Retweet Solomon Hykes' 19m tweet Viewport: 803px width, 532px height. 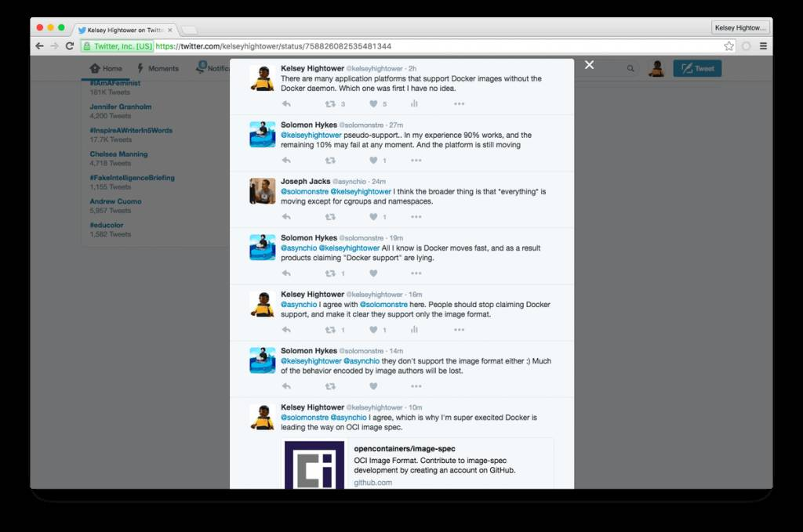(330, 273)
